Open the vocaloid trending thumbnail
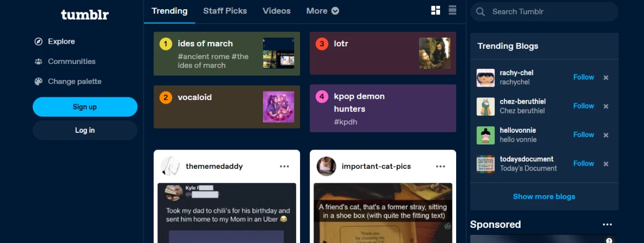 (279, 107)
